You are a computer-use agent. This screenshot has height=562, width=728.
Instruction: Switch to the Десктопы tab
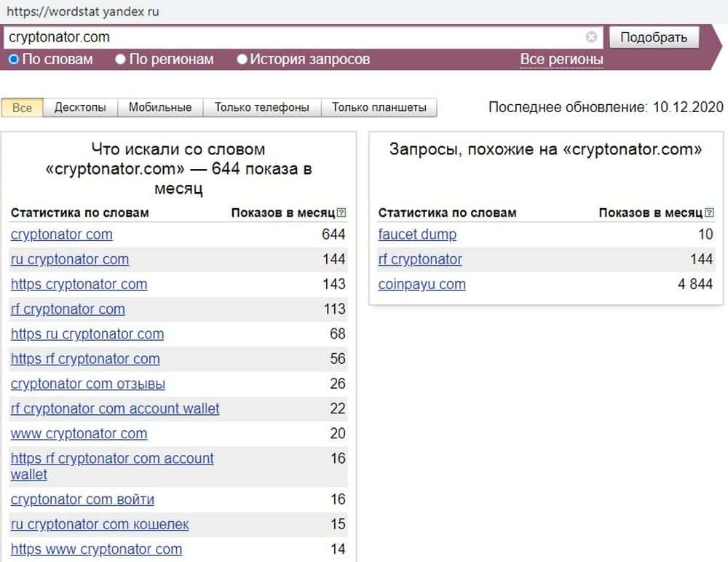80,108
